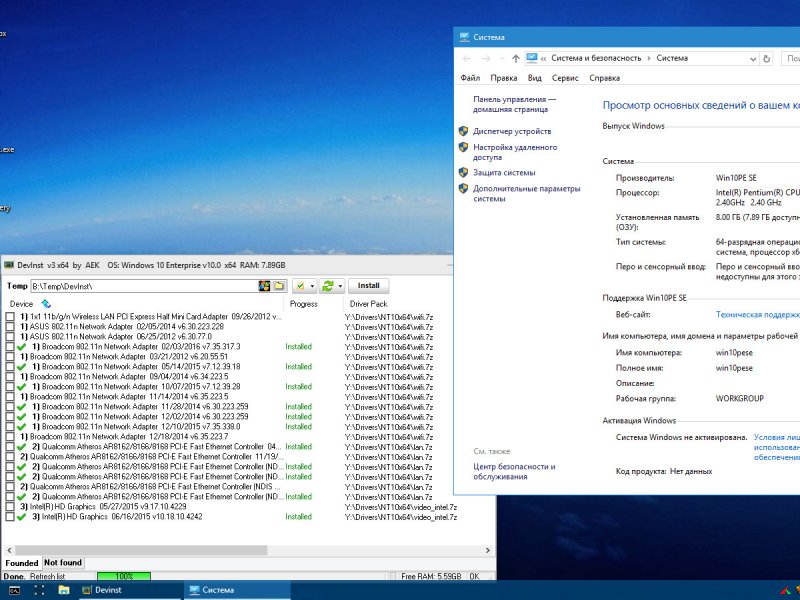The image size is (800, 600).
Task: Click the green checkmark select button
Action: coord(300,286)
